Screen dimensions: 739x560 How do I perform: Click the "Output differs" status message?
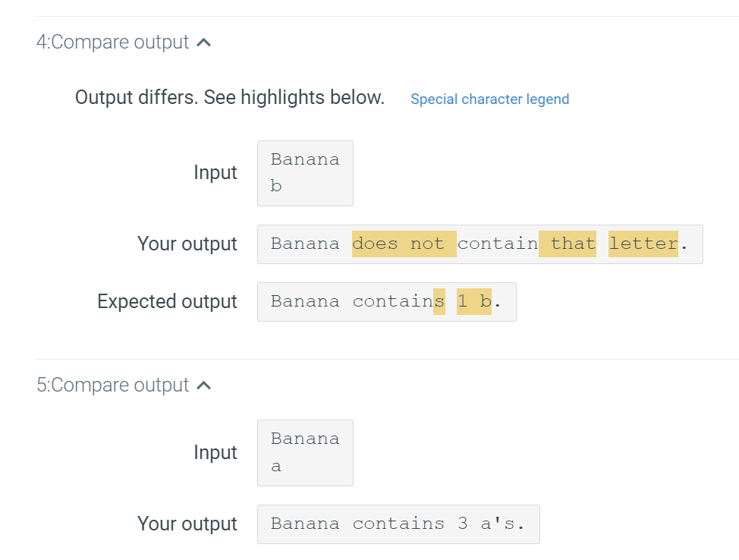(x=229, y=98)
